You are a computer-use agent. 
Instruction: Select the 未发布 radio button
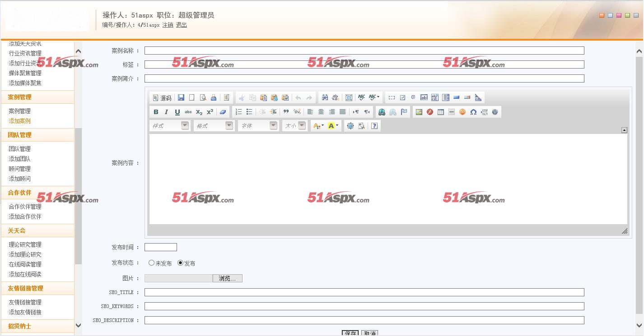[151, 263]
